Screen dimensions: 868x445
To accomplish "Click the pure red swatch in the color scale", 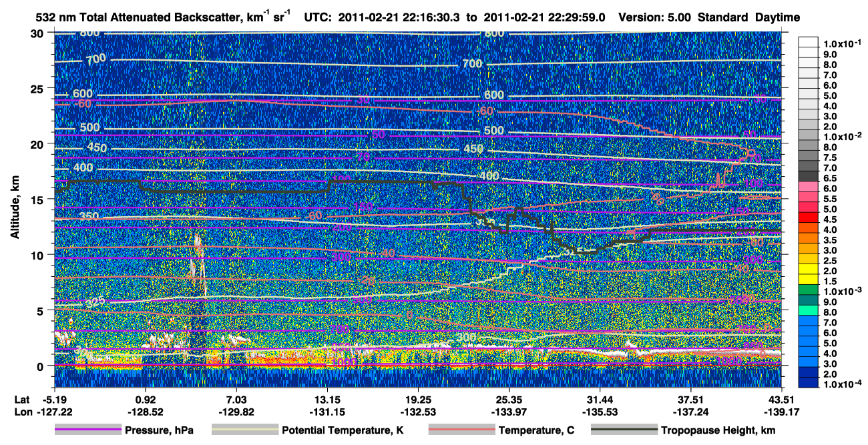I will tap(809, 218).
